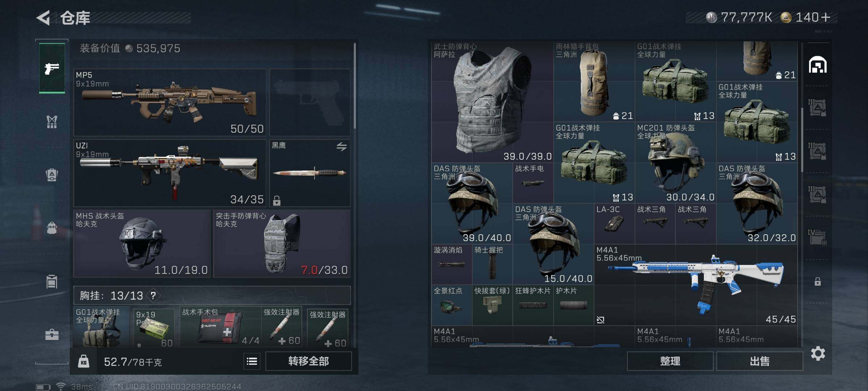Open the IV storage box icon
Image resolution: width=868 pixels, height=391 pixels.
pyautogui.click(x=817, y=237)
